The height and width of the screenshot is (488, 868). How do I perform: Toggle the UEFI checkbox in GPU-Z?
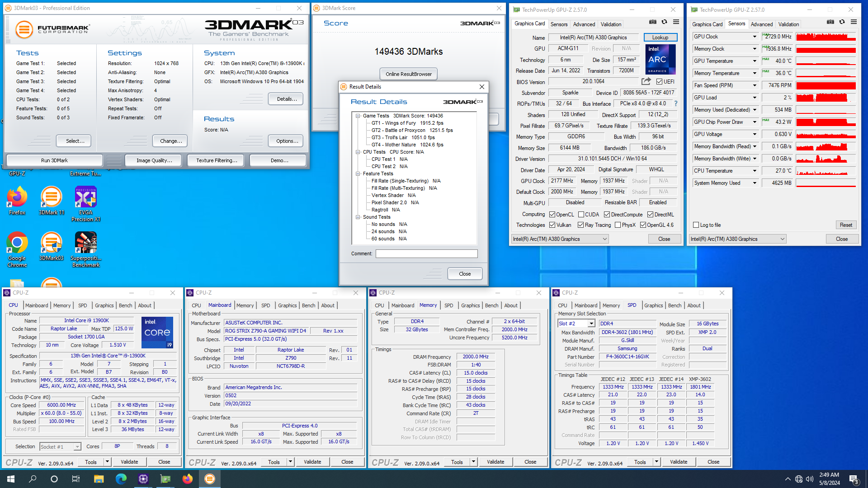[659, 81]
